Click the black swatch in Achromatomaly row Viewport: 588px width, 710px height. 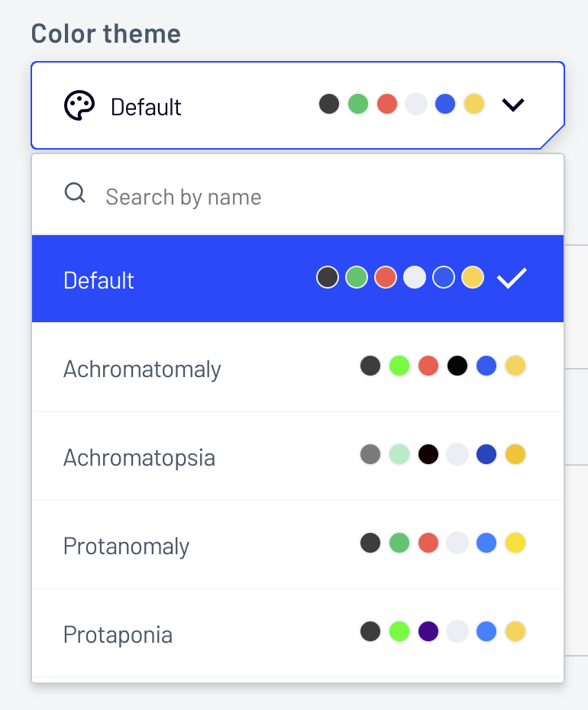click(457, 366)
